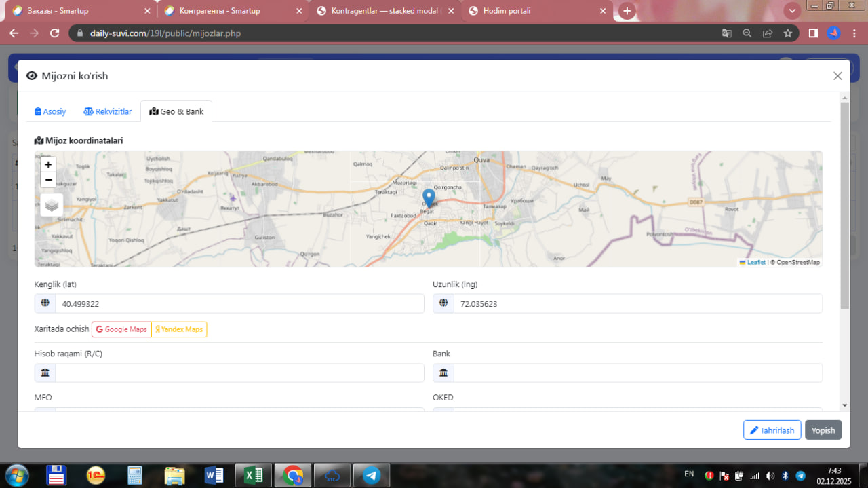Open location in Yandex Maps
This screenshot has height=488, width=868.
pos(179,329)
